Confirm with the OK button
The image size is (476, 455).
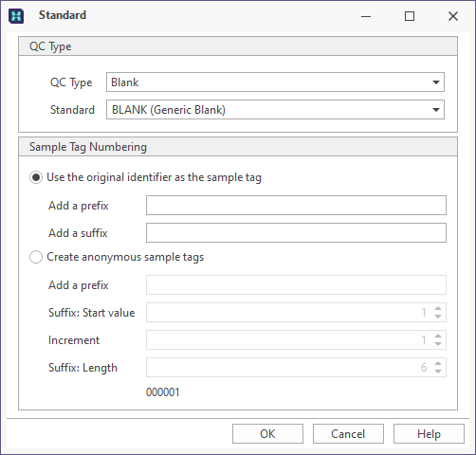[x=267, y=434]
